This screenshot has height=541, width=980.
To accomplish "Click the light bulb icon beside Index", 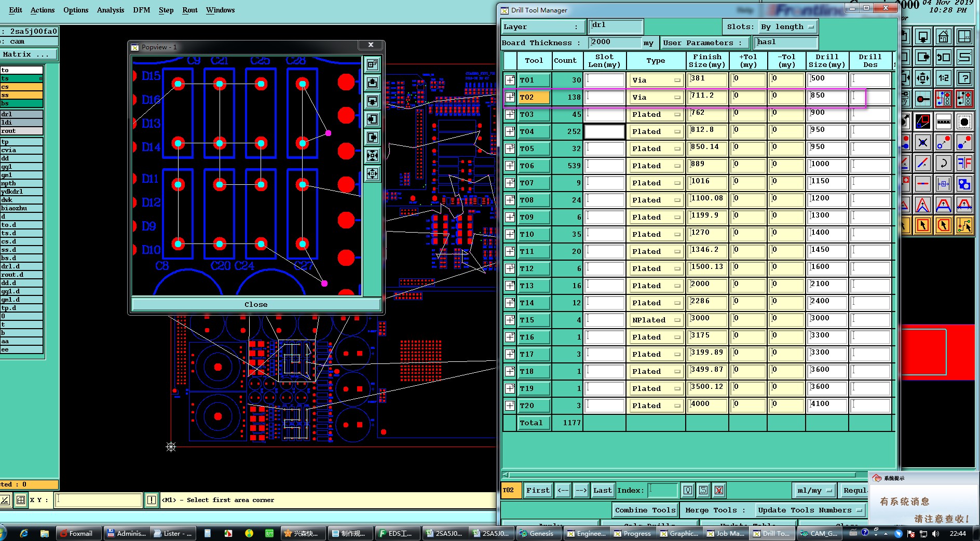I will [688, 490].
